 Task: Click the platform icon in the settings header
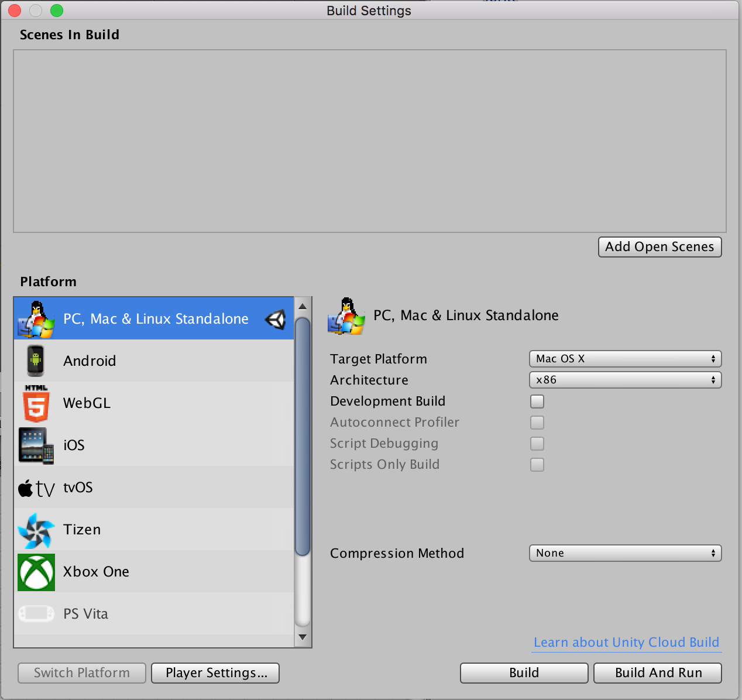[x=346, y=316]
